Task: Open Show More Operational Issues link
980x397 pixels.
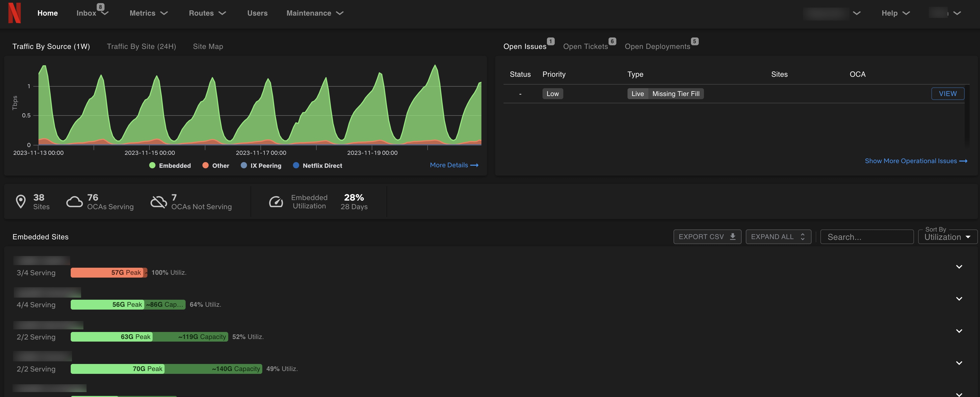Action: click(x=916, y=161)
